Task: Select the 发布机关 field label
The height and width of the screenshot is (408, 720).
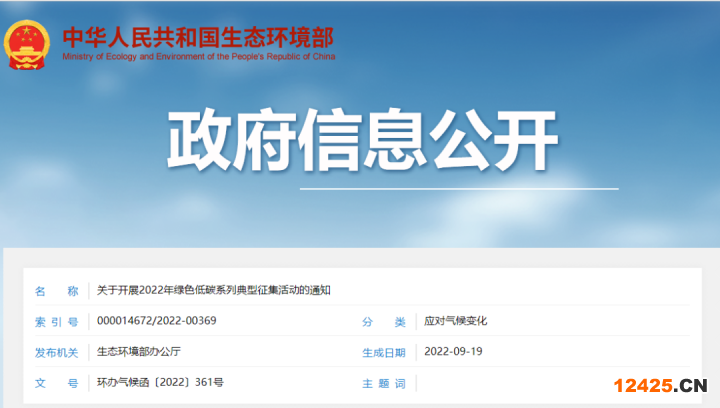Action: click(56, 352)
